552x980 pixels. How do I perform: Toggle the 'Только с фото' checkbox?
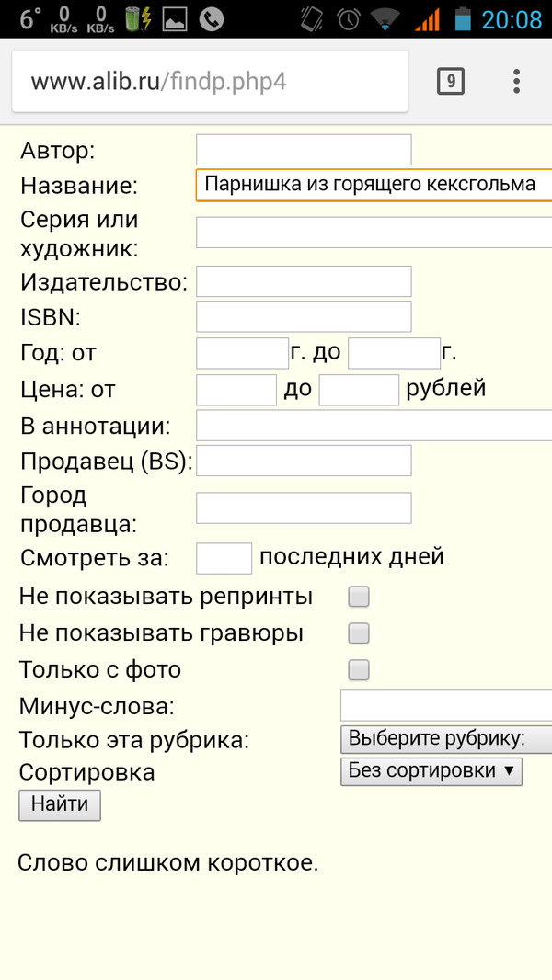tap(359, 670)
